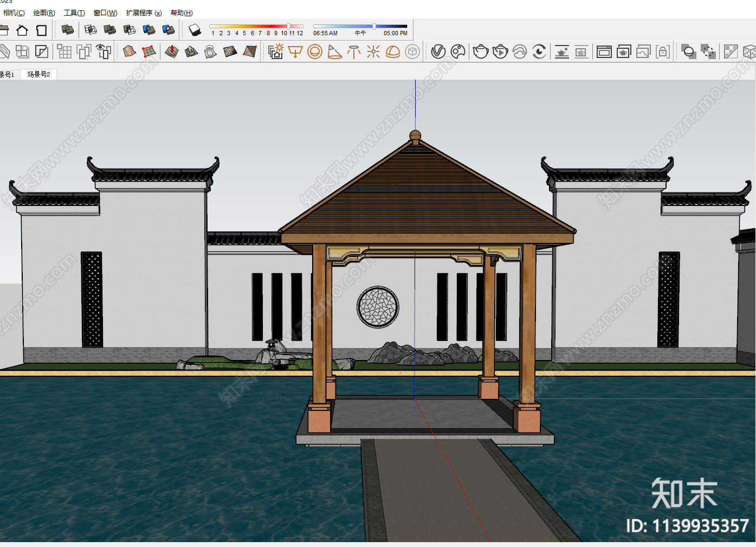Start V-Ray interactive render
Image resolution: width=756 pixels, height=547 pixels.
pos(500,52)
